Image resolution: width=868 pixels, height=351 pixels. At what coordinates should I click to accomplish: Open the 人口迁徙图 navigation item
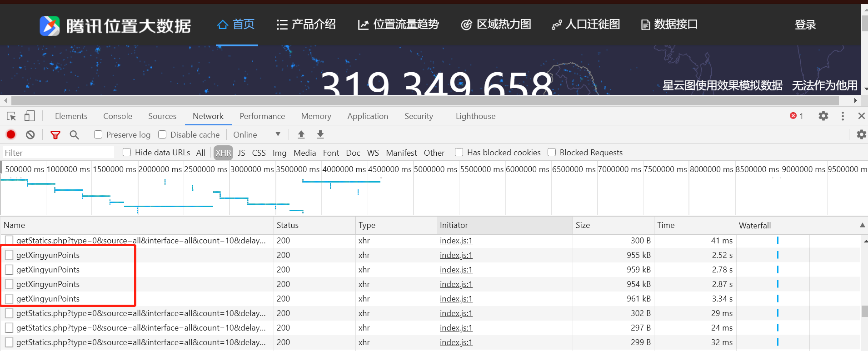pos(586,25)
